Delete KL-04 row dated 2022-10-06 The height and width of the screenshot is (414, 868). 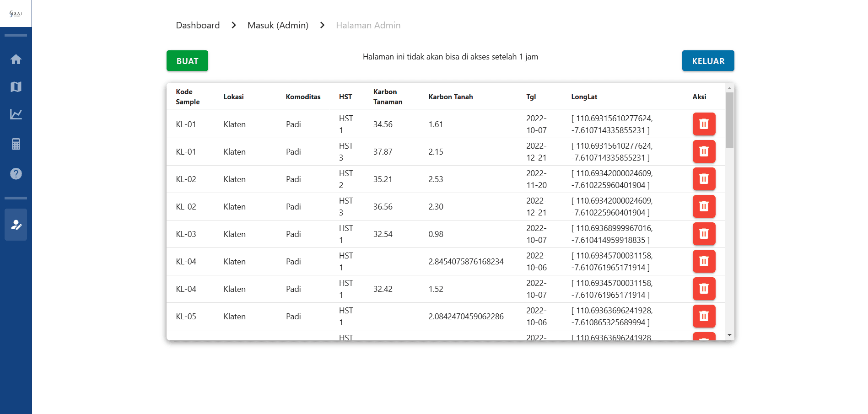[x=704, y=261]
